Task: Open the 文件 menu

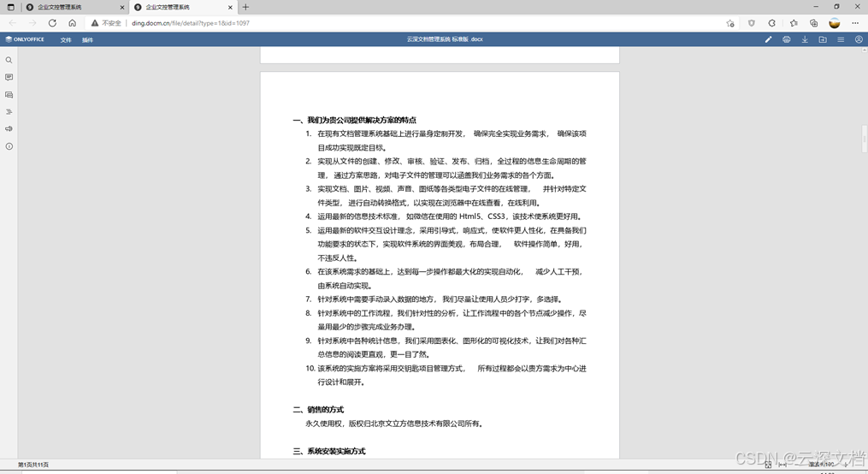Action: coord(66,40)
